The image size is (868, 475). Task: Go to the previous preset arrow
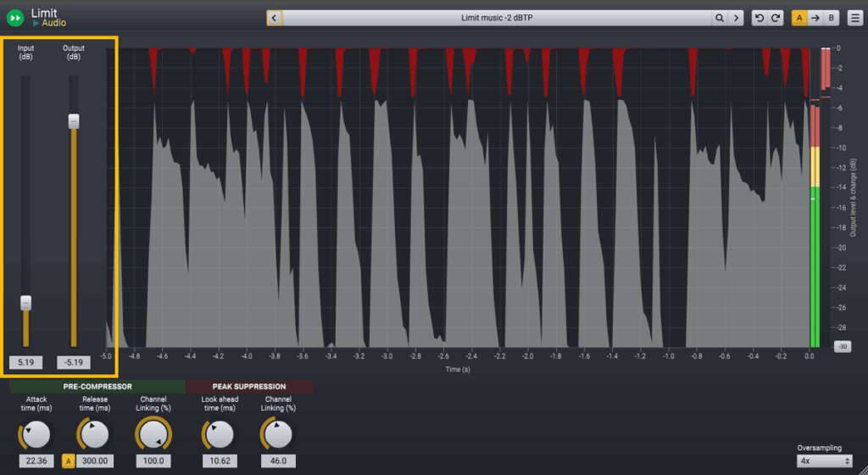click(275, 18)
